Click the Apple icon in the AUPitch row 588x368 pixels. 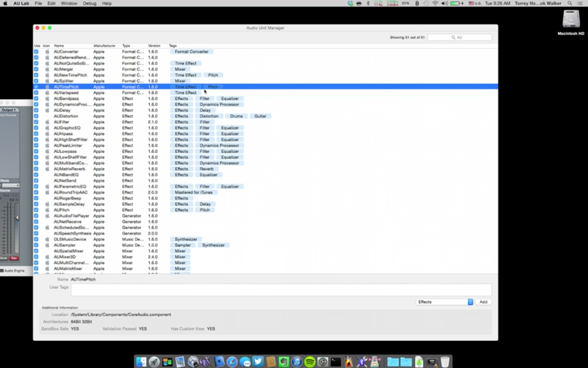pyautogui.click(x=47, y=210)
